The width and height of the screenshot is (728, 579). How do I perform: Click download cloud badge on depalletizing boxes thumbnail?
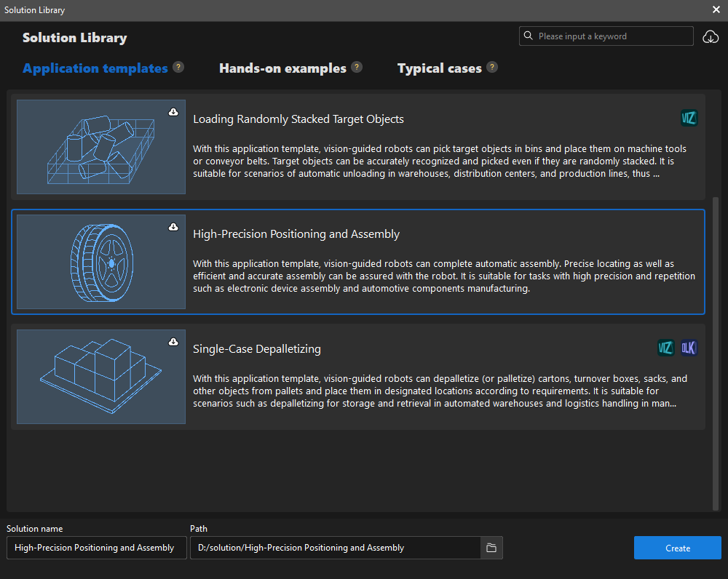point(173,342)
